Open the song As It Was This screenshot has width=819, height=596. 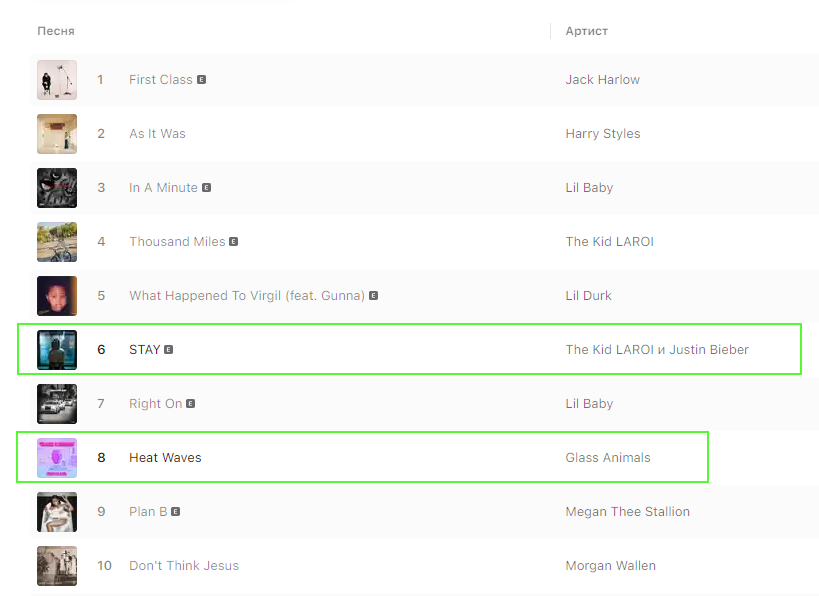click(x=157, y=134)
